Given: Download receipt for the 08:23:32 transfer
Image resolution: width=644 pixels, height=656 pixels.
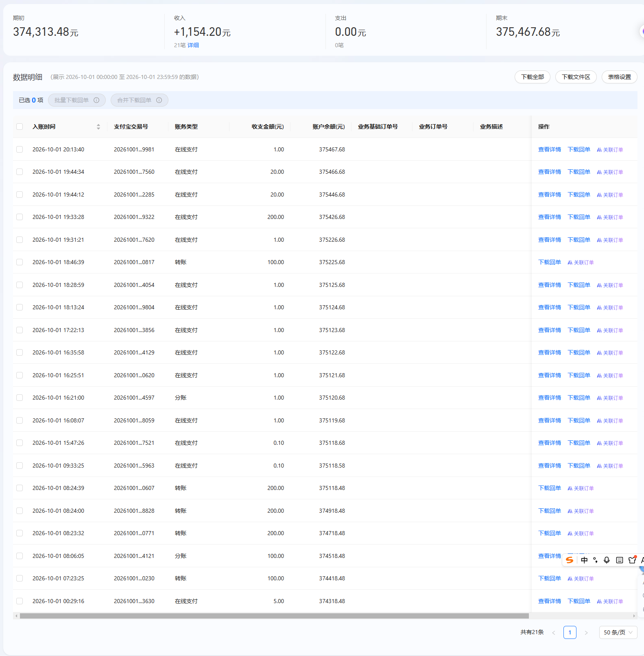Looking at the screenshot, I should (x=550, y=533).
